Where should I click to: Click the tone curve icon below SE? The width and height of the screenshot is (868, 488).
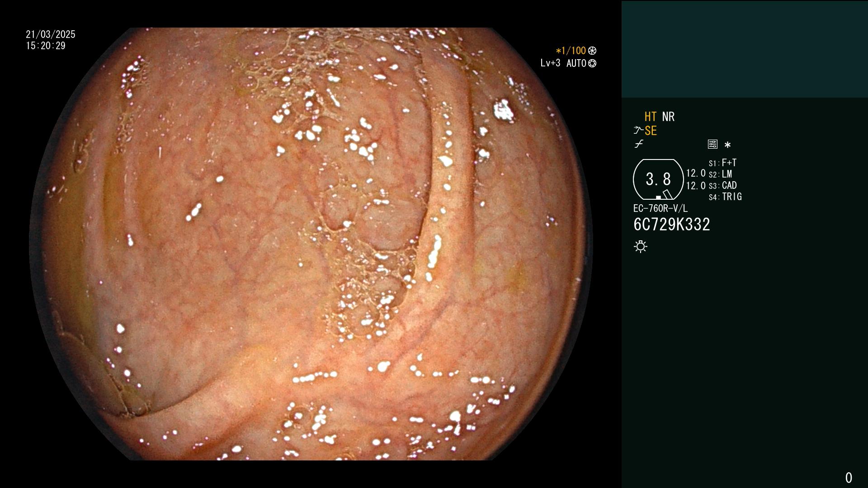639,144
